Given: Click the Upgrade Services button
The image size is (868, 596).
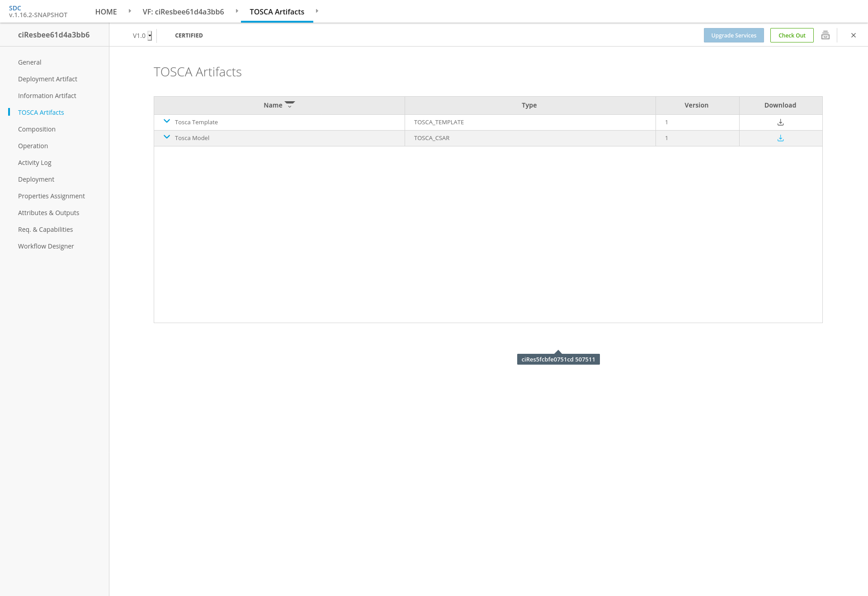Looking at the screenshot, I should point(733,35).
